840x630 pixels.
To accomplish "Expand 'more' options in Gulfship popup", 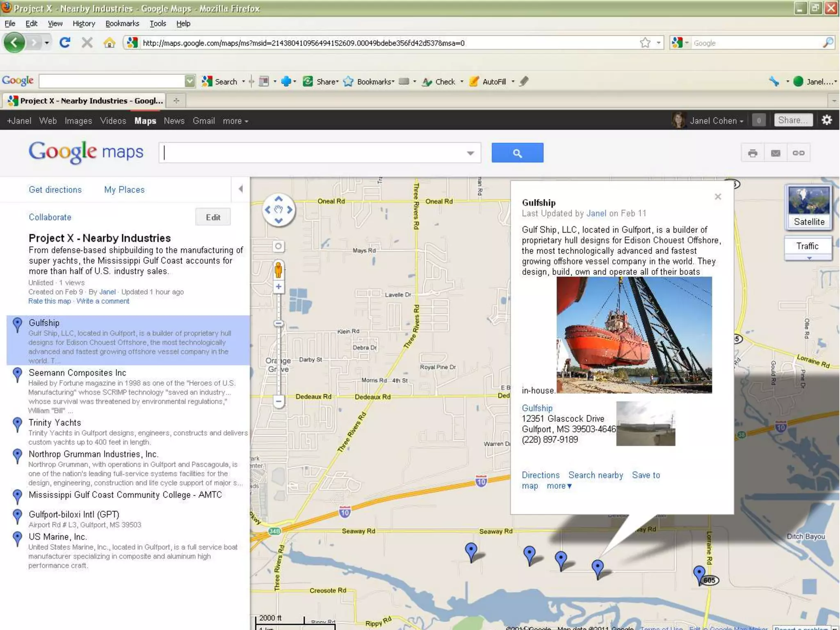I will (559, 486).
